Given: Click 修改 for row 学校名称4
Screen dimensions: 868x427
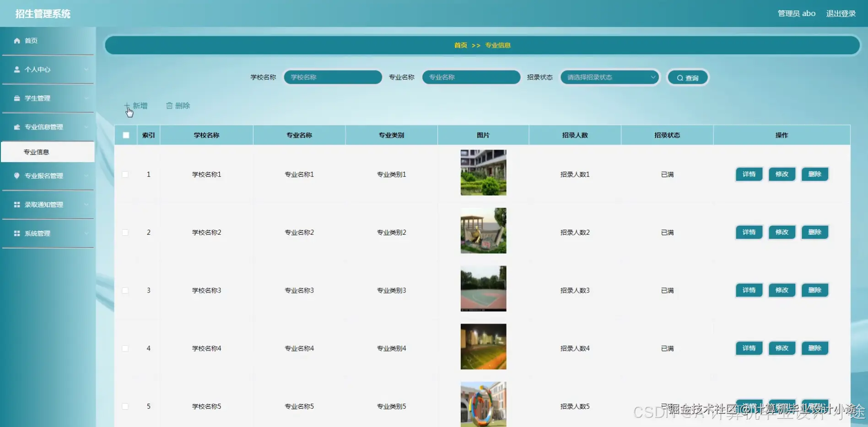Looking at the screenshot, I should click(x=782, y=348).
